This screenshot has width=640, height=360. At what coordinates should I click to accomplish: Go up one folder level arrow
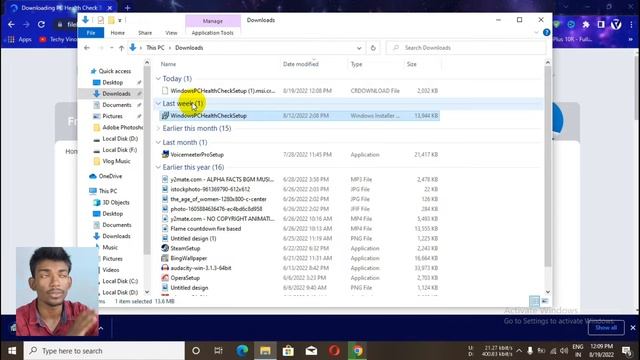pos(121,48)
